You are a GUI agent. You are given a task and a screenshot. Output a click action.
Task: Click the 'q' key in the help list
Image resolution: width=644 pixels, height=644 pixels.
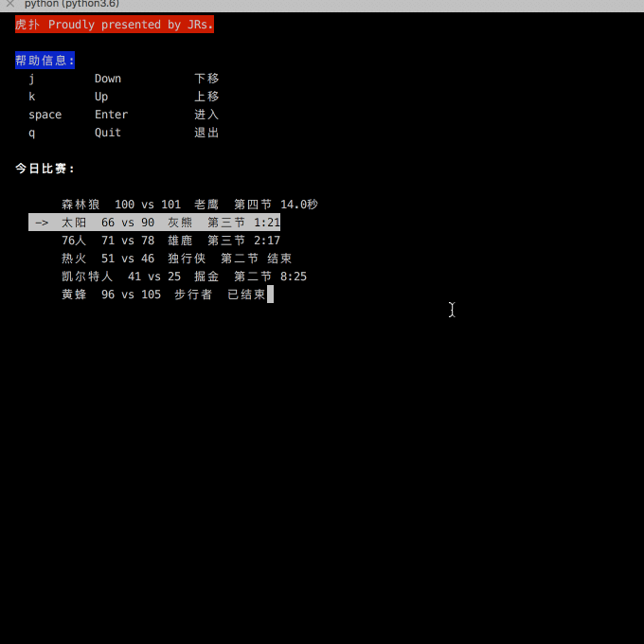31,134
